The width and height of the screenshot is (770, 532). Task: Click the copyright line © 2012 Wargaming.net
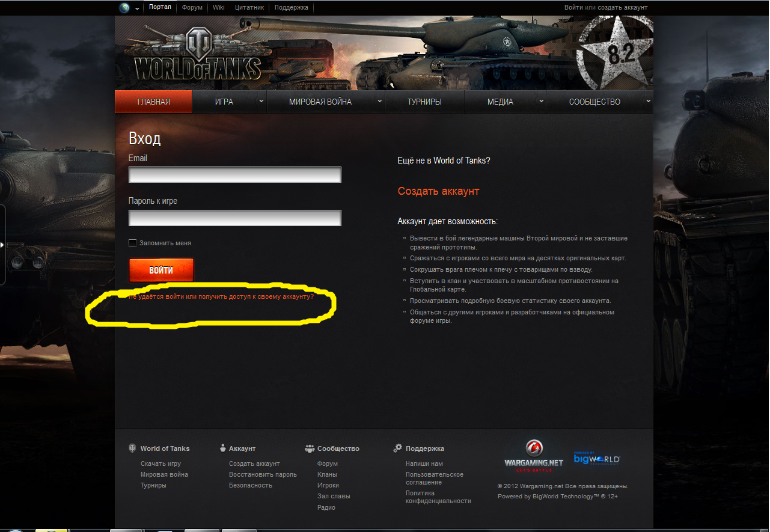pyautogui.click(x=563, y=486)
